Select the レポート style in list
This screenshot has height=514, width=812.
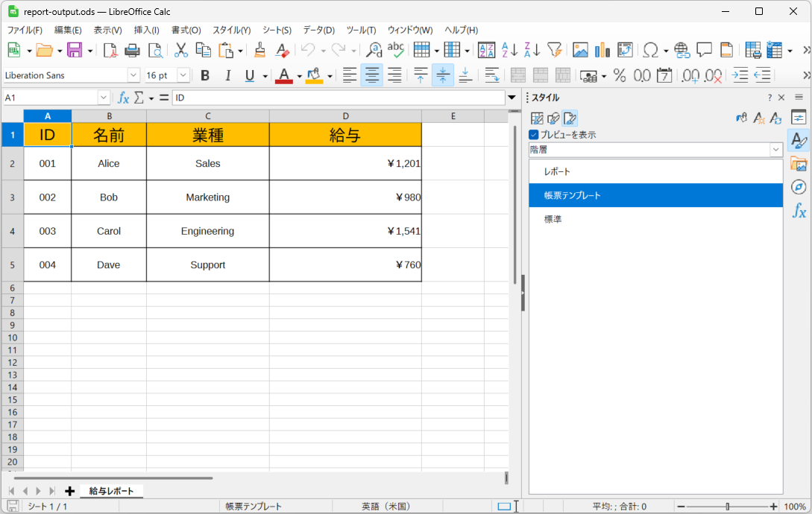pyautogui.click(x=557, y=172)
